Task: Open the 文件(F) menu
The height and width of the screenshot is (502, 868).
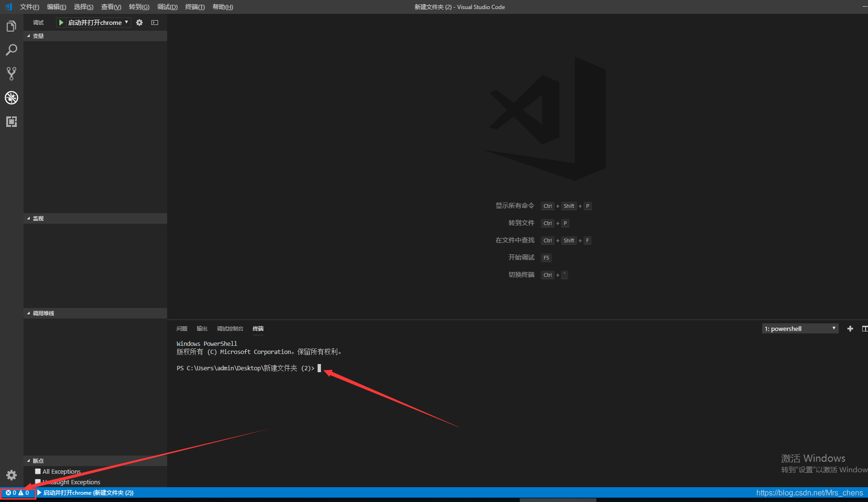Action: click(29, 7)
